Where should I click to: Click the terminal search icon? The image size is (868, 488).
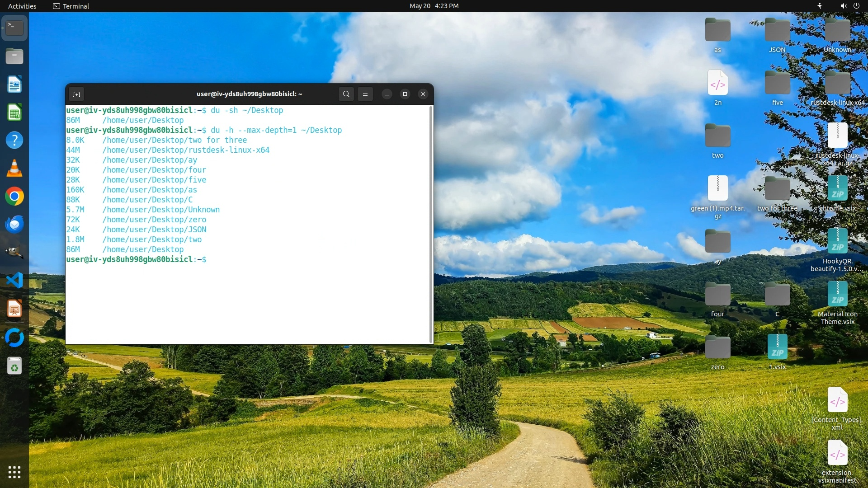point(346,94)
